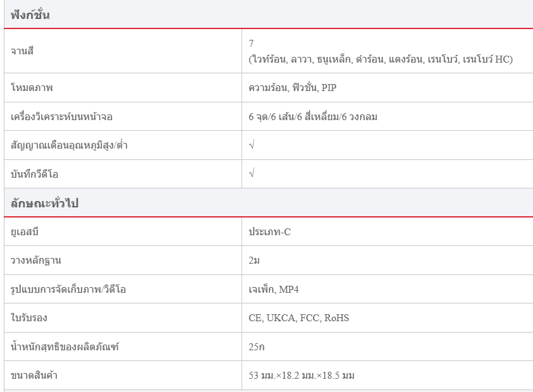The height and width of the screenshot is (392, 533).
Task: Select the บันทึกวีดีโอ label
Action: coord(39,174)
